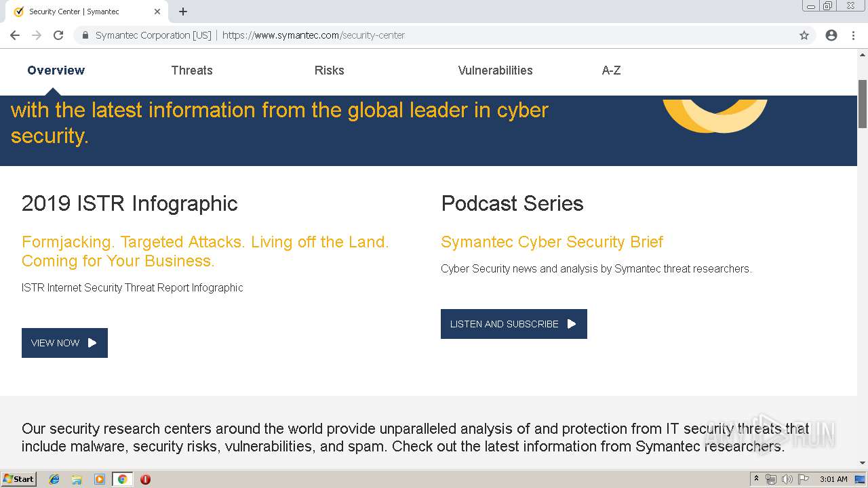The image size is (868, 488).
Task: View site security lock information
Action: [85, 35]
